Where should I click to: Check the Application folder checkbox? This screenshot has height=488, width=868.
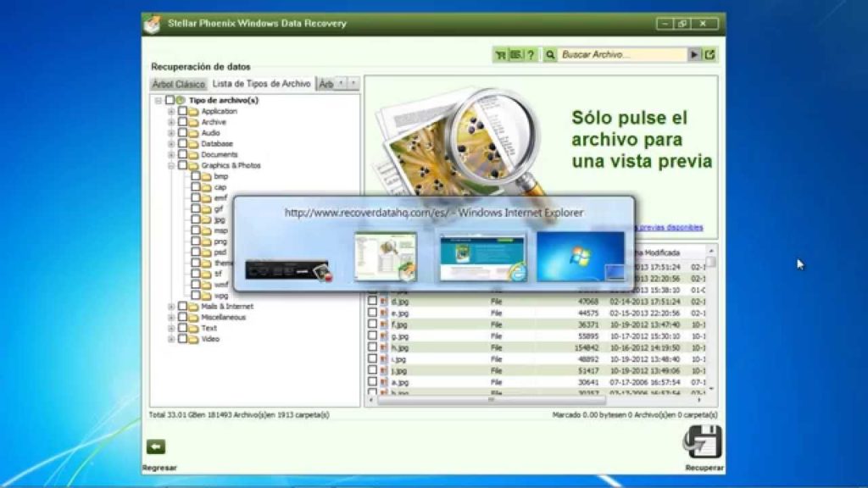pos(182,111)
